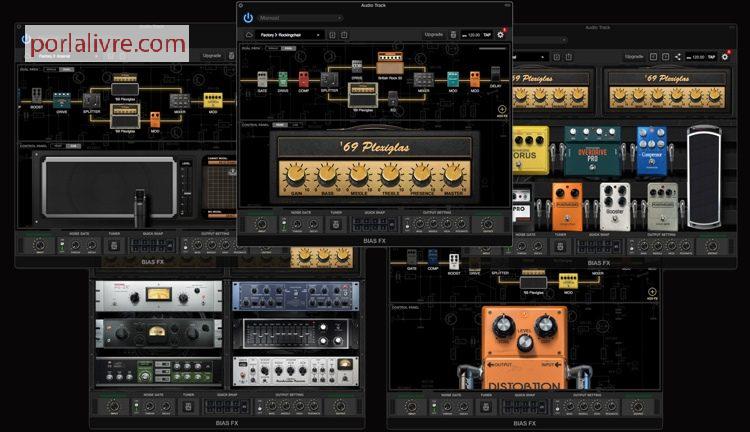Expand preset dropdown arrow in right pedalboard window
750x432 pixels.
click(542, 57)
